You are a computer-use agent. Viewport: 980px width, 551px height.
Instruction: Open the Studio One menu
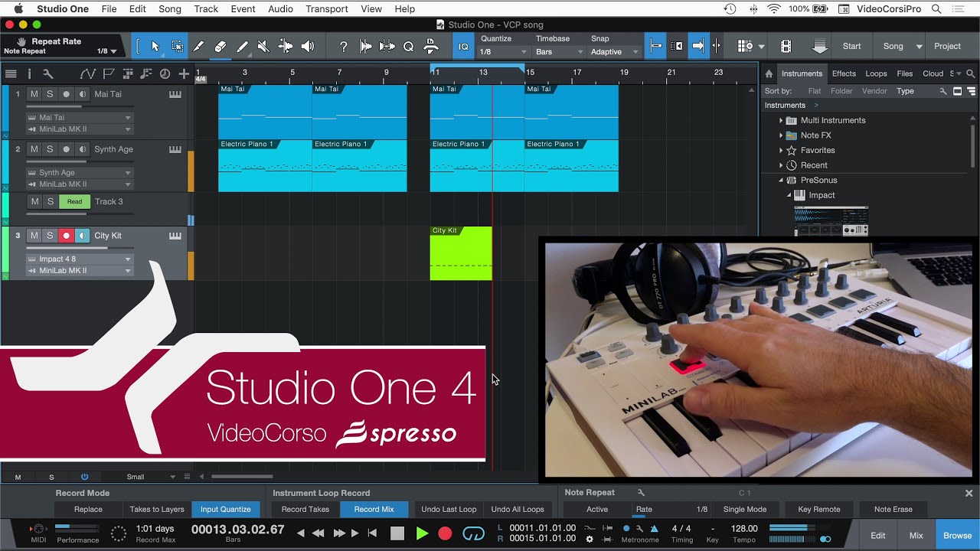(x=63, y=9)
